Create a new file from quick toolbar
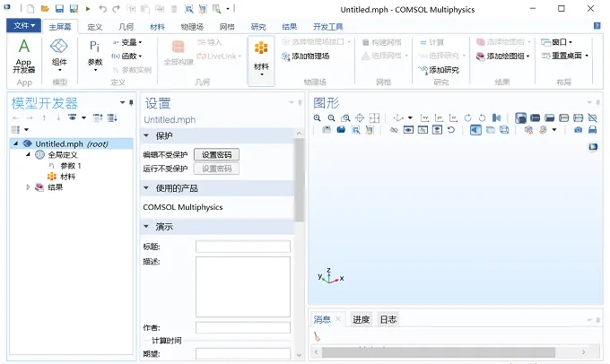610x364 pixels. (x=30, y=9)
